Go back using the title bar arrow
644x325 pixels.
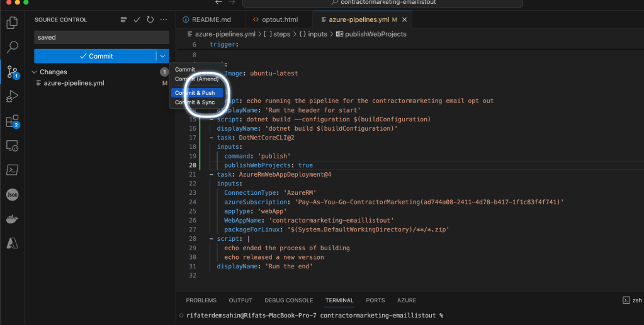click(x=218, y=2)
